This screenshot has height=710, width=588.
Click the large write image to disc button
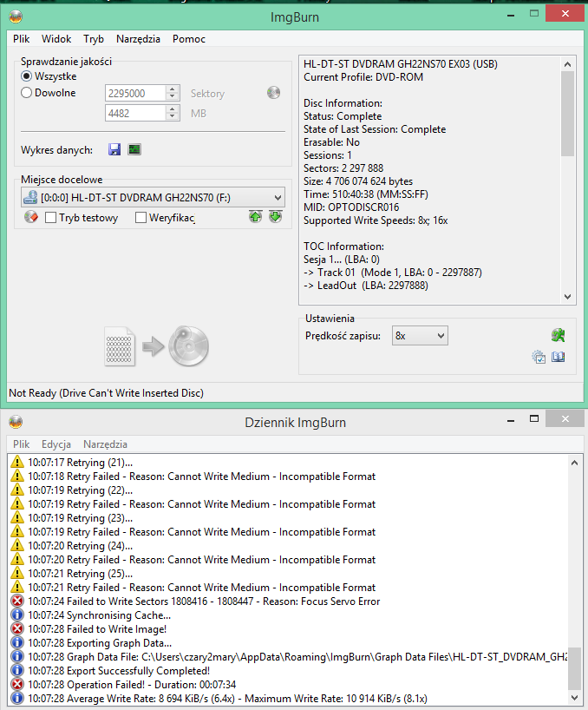[x=156, y=346]
